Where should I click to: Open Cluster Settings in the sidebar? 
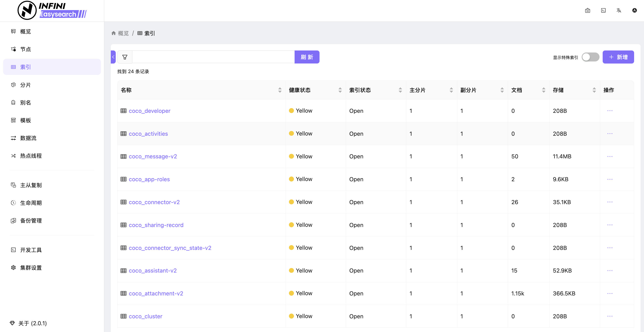coord(31,268)
